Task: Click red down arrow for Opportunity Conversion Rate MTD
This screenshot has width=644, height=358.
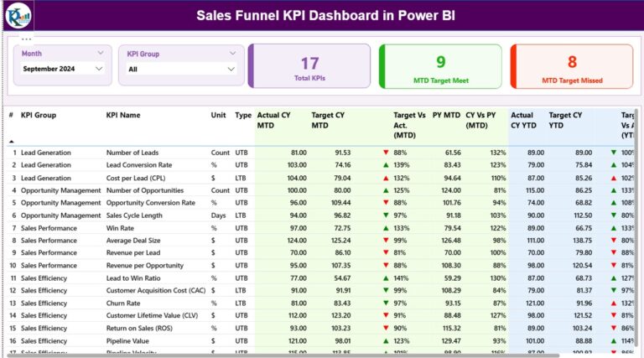Action: [x=386, y=202]
